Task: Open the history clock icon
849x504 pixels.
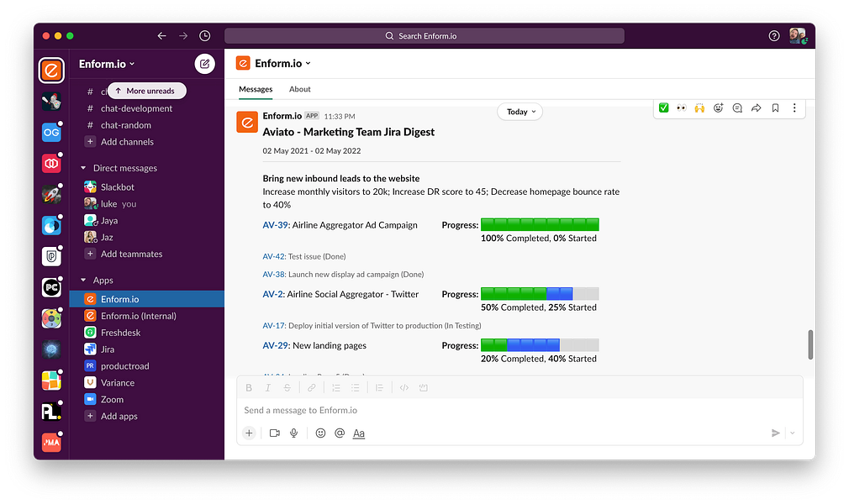Action: coord(204,36)
